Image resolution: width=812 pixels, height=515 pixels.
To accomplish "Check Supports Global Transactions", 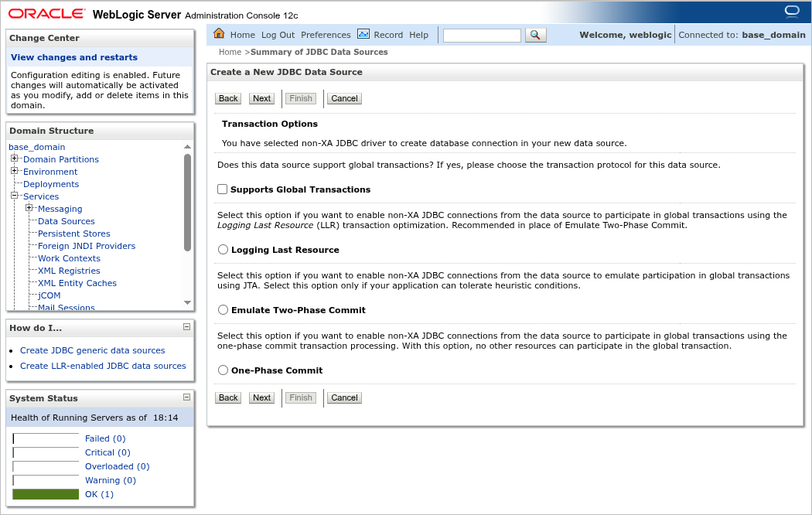I will tap(222, 189).
